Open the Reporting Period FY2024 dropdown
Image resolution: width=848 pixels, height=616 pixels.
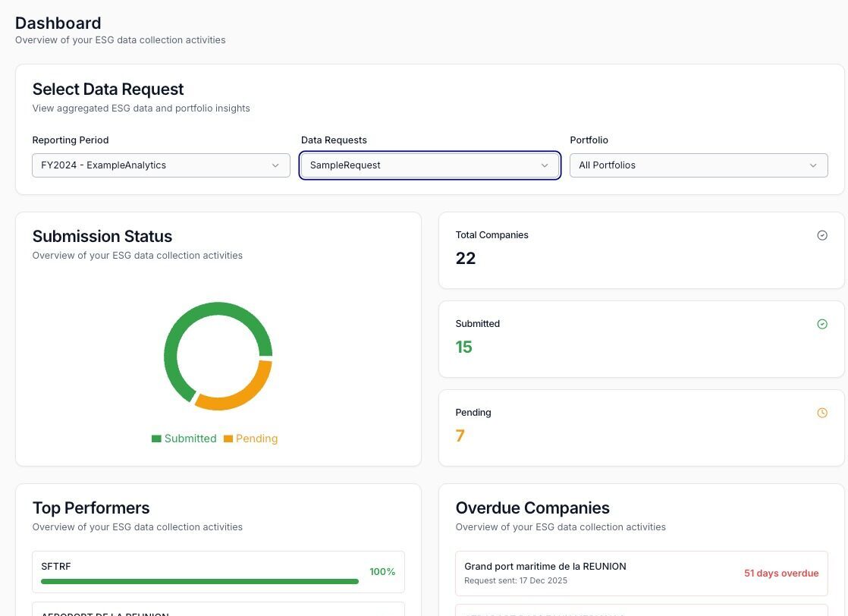pos(161,165)
